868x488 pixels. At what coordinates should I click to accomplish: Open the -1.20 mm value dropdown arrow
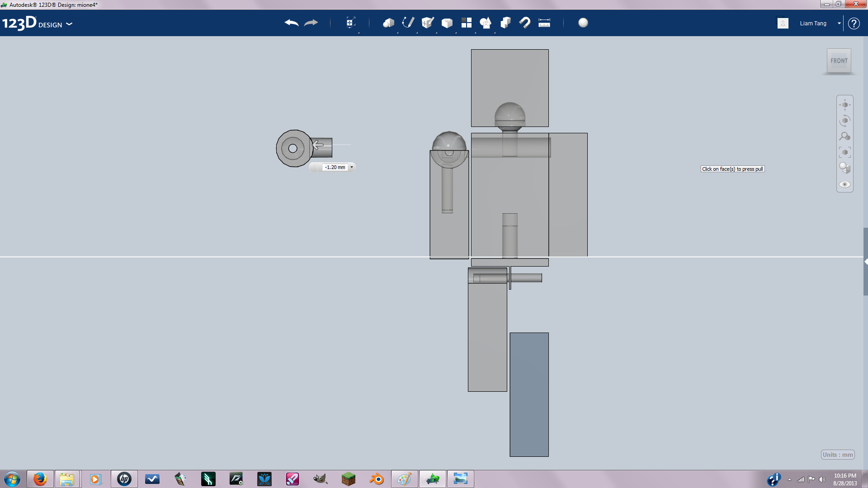pyautogui.click(x=352, y=167)
